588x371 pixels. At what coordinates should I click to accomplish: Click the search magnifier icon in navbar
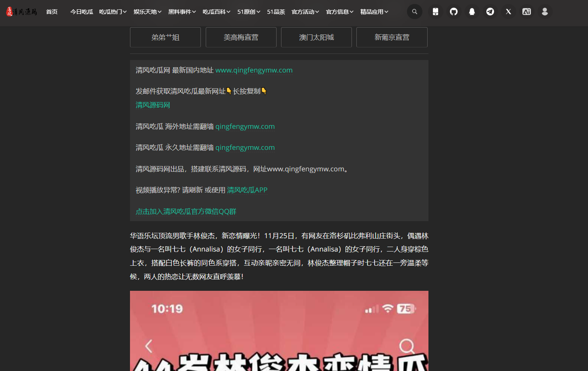[x=414, y=12]
